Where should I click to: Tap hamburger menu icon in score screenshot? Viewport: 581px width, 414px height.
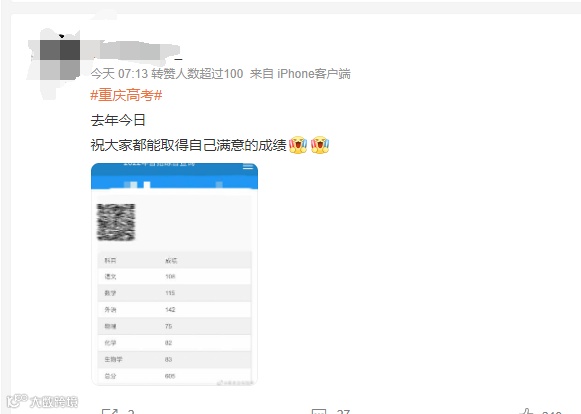(248, 167)
